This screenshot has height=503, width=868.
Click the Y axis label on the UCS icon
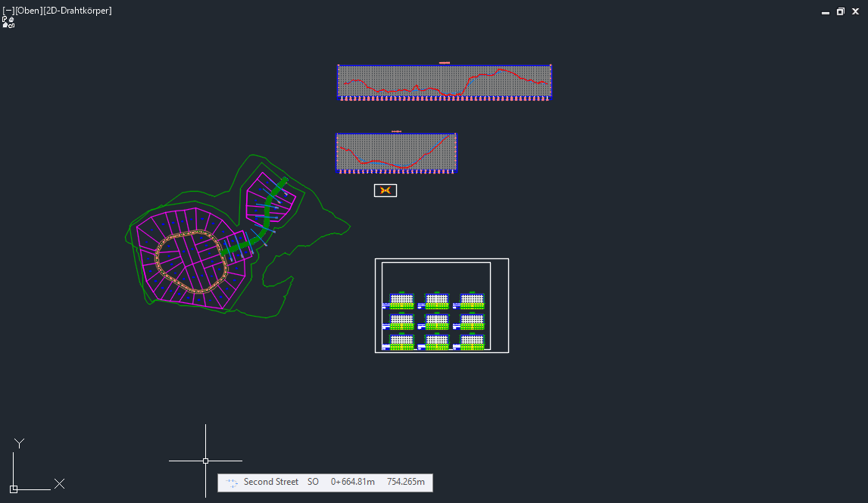pos(19,442)
